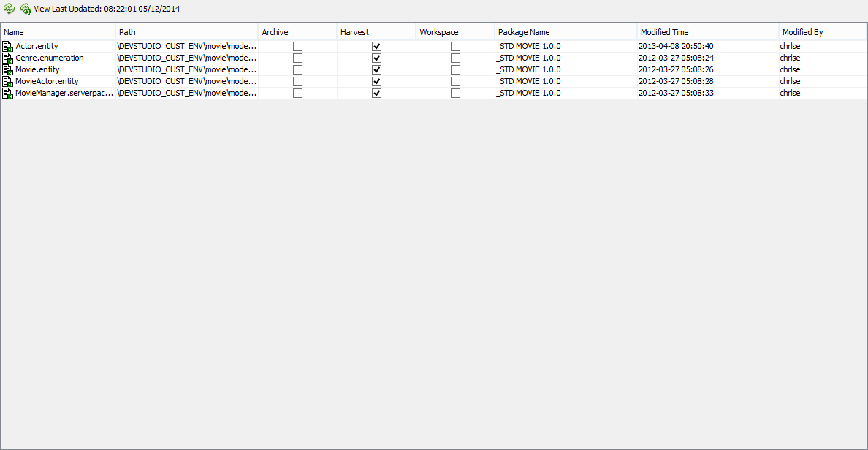This screenshot has height=450, width=868.
Task: Click the path cell of MovieActor.entity
Action: coord(186,81)
